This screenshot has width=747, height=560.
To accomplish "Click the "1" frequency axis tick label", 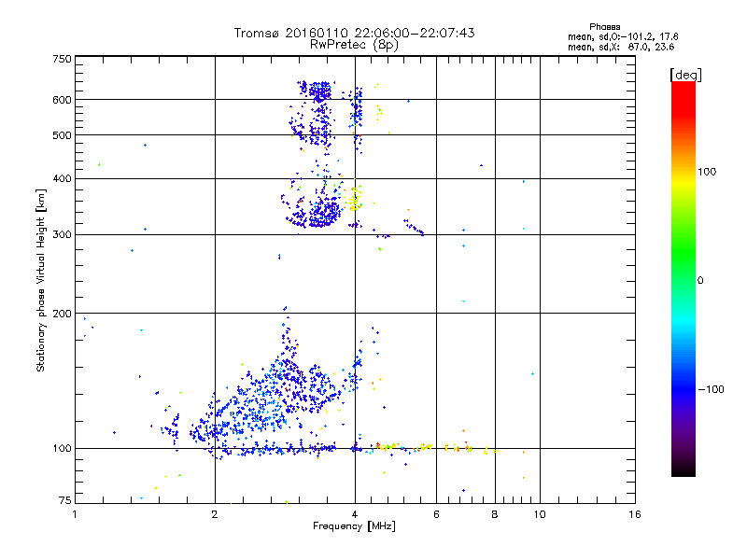I will point(75,514).
